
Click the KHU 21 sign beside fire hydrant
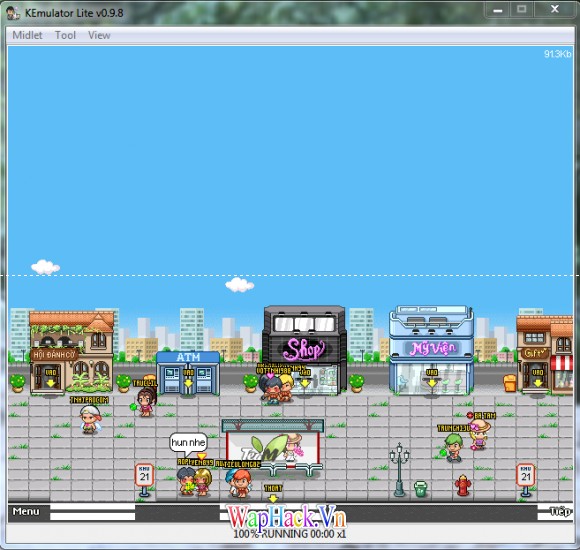[x=526, y=480]
